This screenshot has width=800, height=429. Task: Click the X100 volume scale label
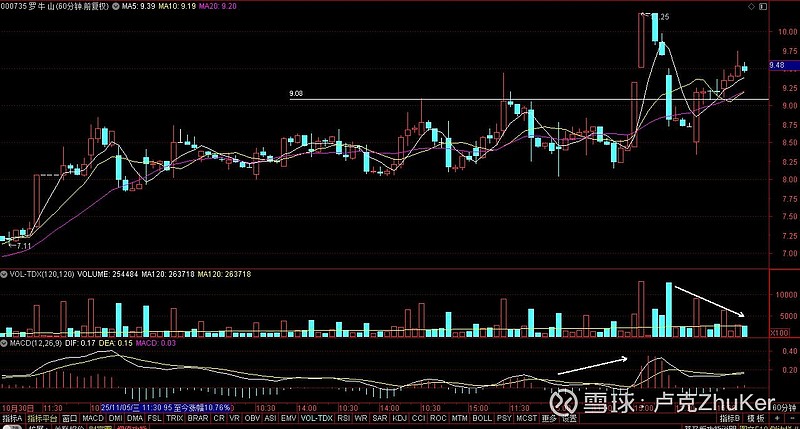click(779, 333)
